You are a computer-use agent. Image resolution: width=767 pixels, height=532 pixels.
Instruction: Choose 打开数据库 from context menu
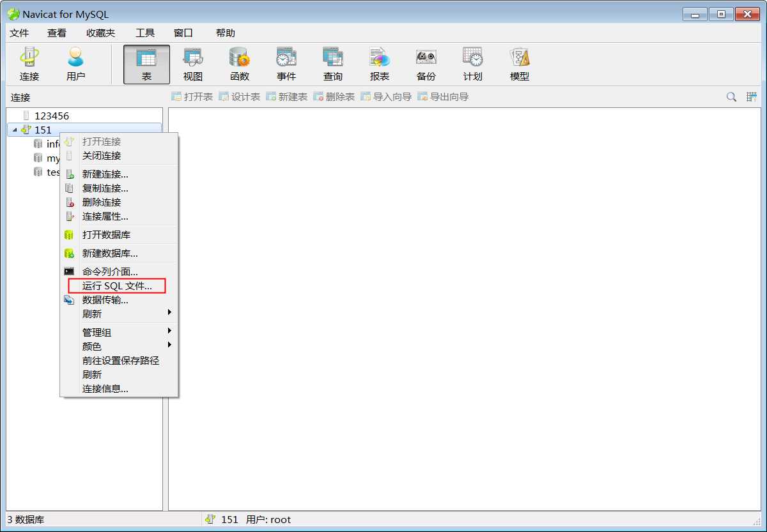tap(119, 235)
